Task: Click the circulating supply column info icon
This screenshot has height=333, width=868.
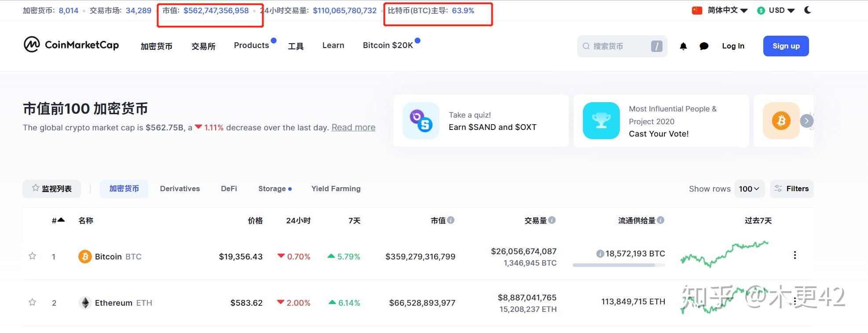Action: pyautogui.click(x=661, y=220)
